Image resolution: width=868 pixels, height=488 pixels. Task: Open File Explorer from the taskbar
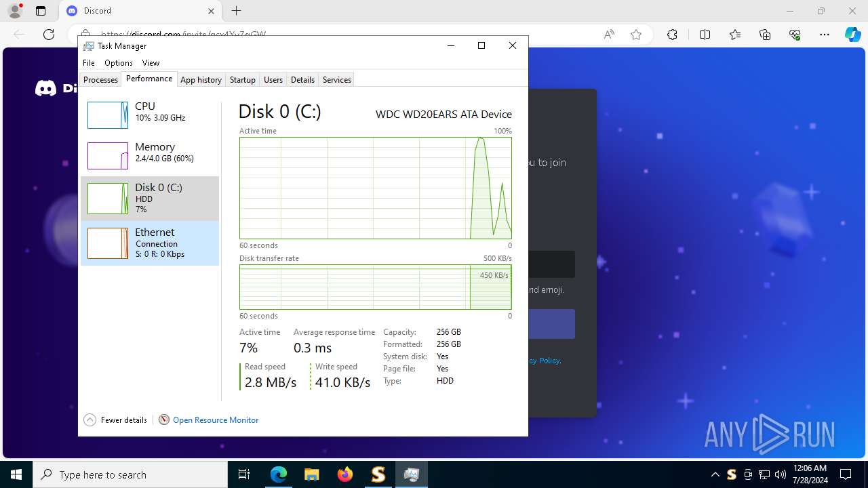[x=311, y=474]
